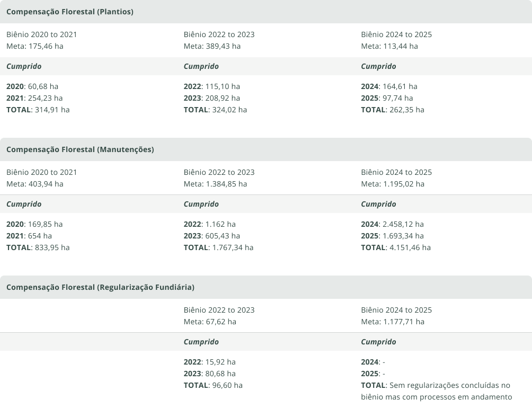This screenshot has height=408, width=532.
Task: Click the 2022: 1.162 ha entry
Action: pyautogui.click(x=210, y=224)
